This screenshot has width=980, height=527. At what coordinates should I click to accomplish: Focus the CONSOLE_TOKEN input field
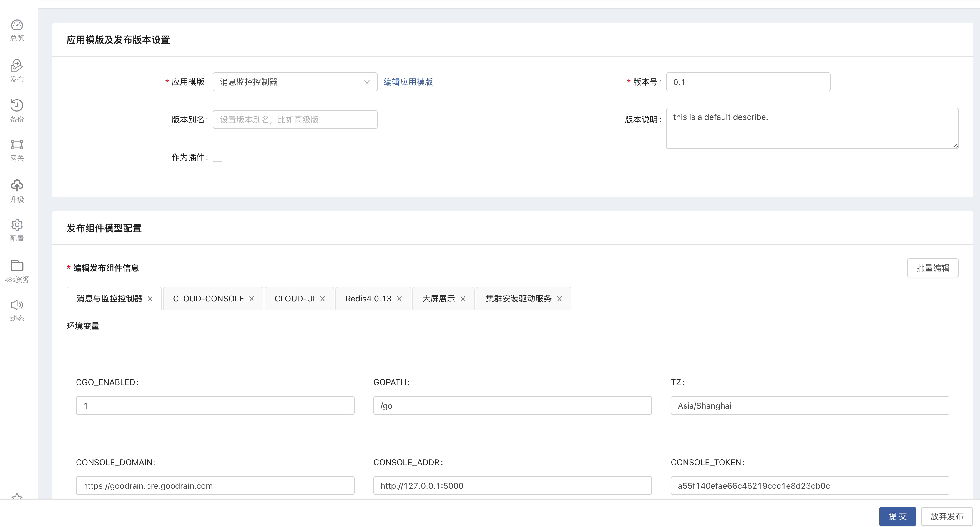[810, 485]
